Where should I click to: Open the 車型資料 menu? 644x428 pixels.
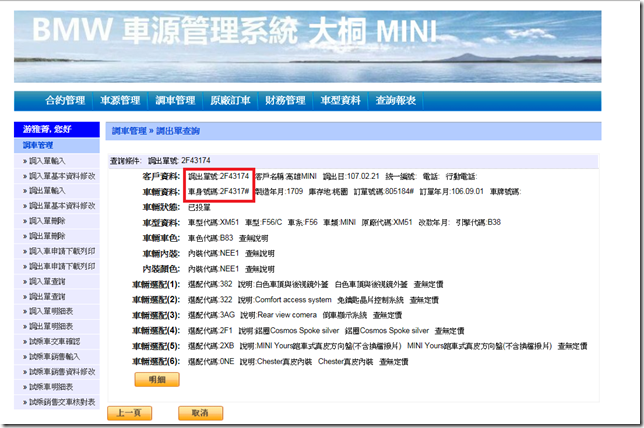click(x=340, y=100)
